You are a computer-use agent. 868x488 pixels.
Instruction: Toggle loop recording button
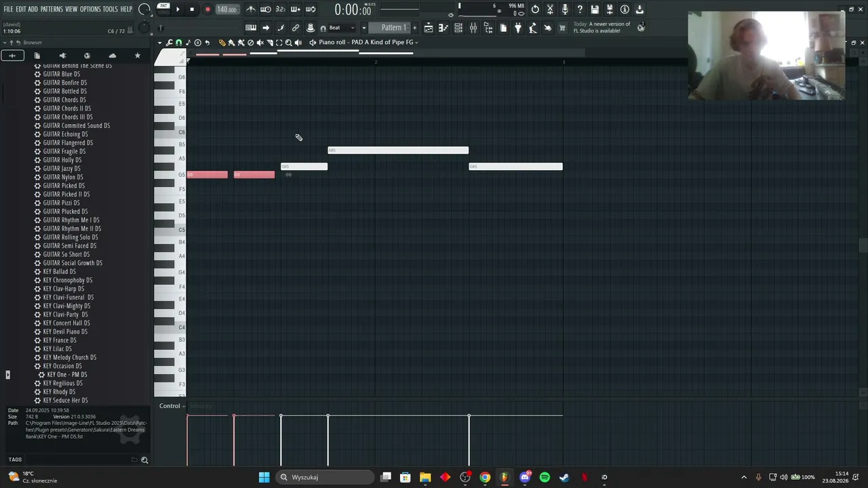coord(311,9)
